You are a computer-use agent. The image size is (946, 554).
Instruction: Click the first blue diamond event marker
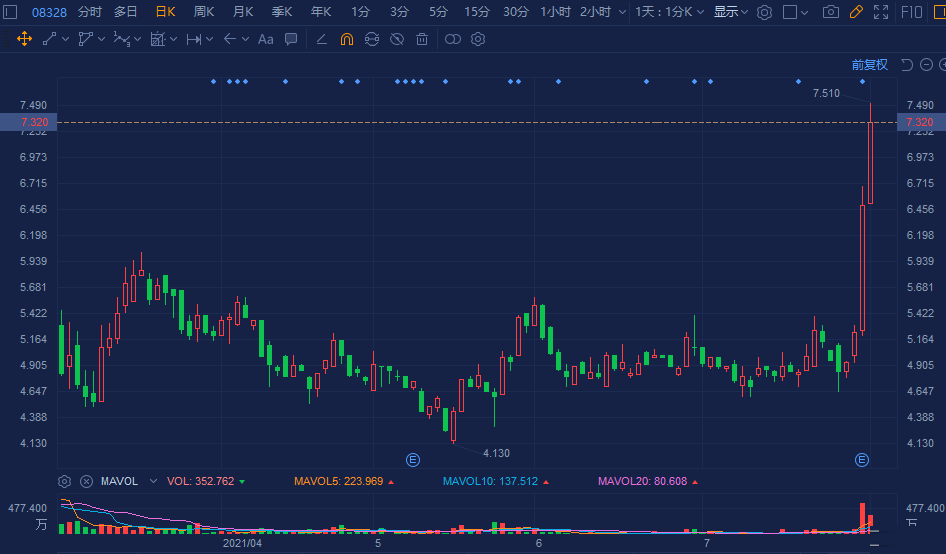(x=214, y=81)
